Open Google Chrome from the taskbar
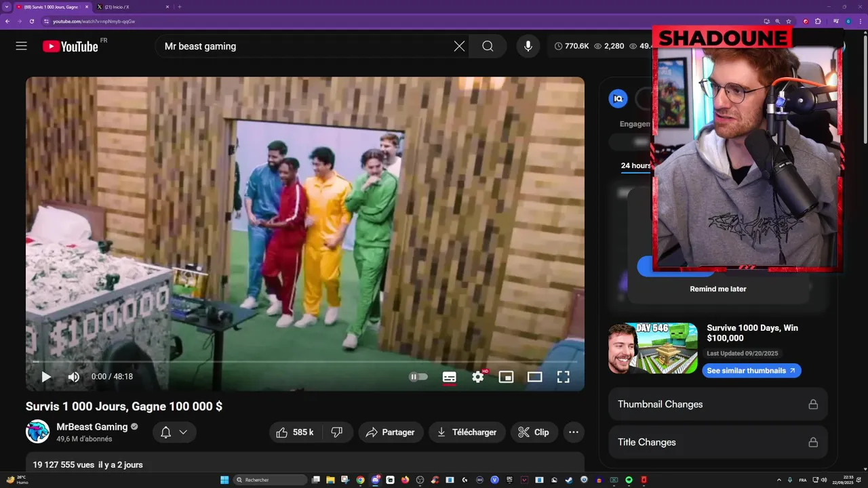This screenshot has width=868, height=488. [360, 480]
